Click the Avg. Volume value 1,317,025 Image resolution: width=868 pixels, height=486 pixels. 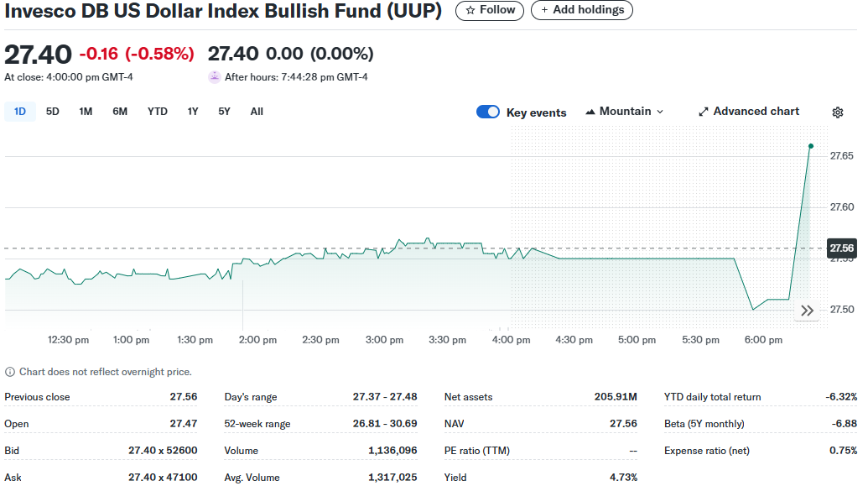click(x=392, y=477)
